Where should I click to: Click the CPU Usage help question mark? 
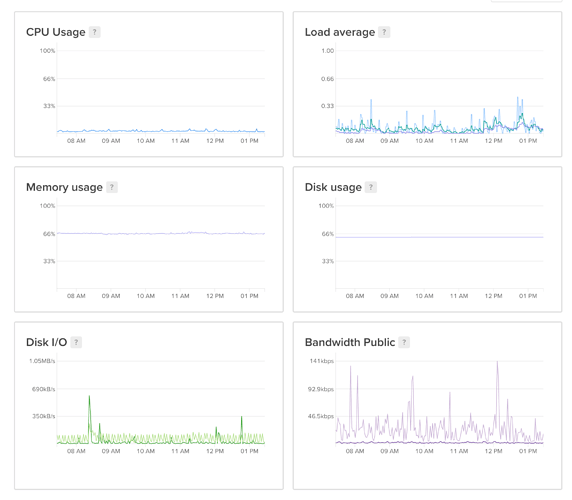tap(94, 32)
